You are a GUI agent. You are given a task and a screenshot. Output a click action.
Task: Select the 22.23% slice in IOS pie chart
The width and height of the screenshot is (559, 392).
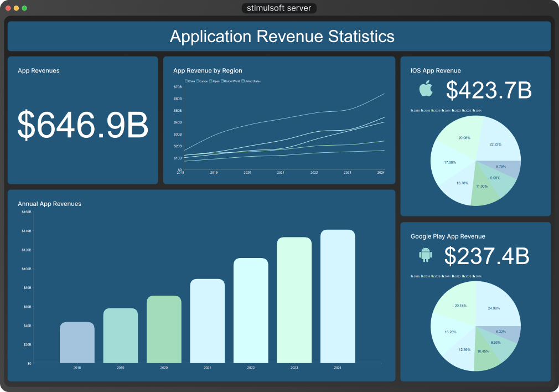(x=497, y=141)
